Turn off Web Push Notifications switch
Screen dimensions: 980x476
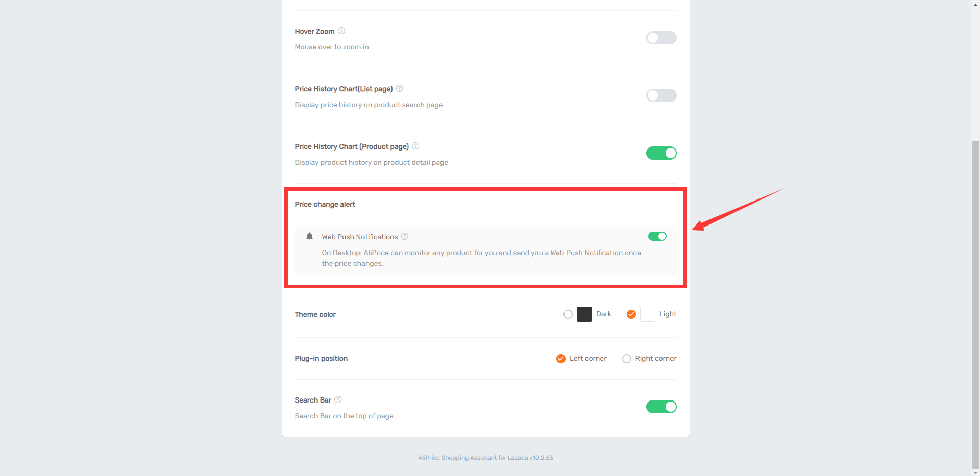(x=657, y=236)
